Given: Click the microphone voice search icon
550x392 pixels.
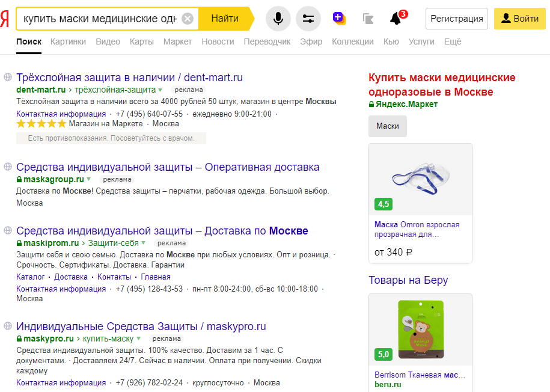Looking at the screenshot, I should [278, 19].
